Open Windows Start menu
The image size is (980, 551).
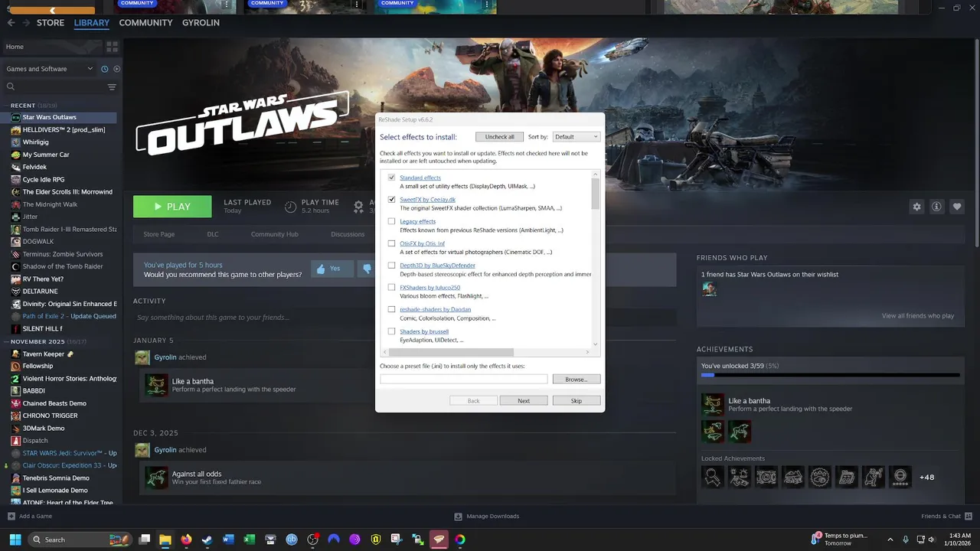[15, 540]
